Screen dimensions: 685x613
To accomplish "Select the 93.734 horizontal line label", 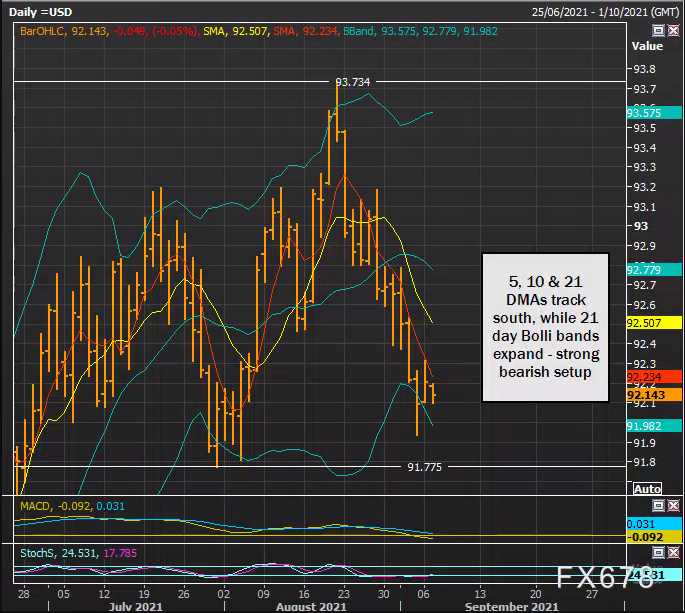I will coord(352,82).
